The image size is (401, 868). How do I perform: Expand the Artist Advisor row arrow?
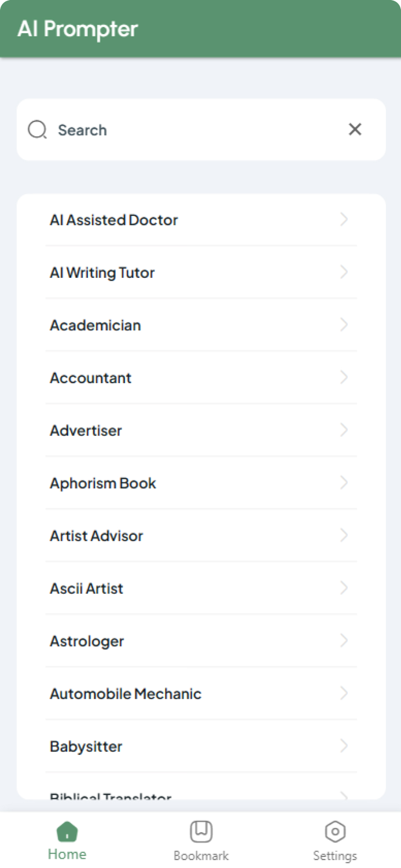(344, 535)
